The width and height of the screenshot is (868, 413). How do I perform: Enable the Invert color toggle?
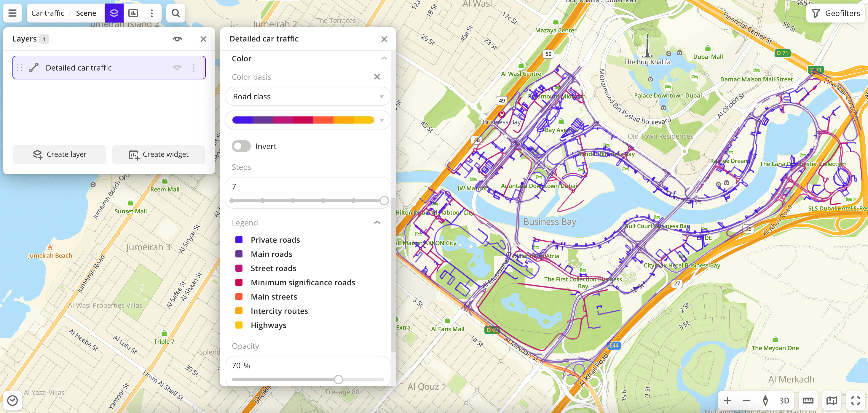pos(241,146)
